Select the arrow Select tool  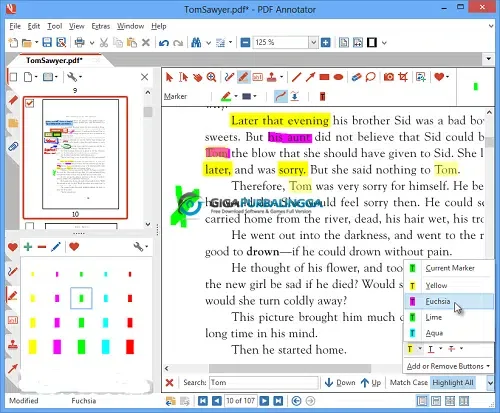click(169, 77)
